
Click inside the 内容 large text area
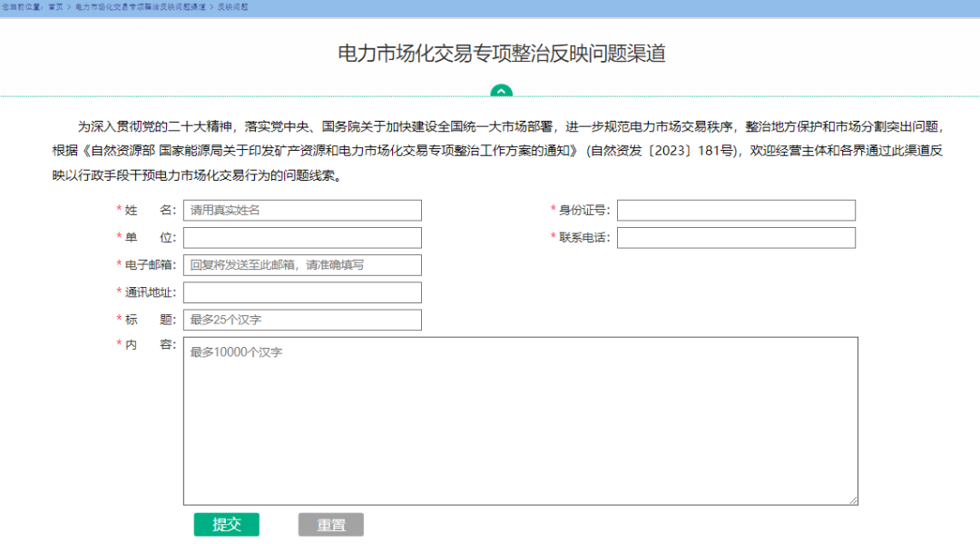tap(520, 420)
